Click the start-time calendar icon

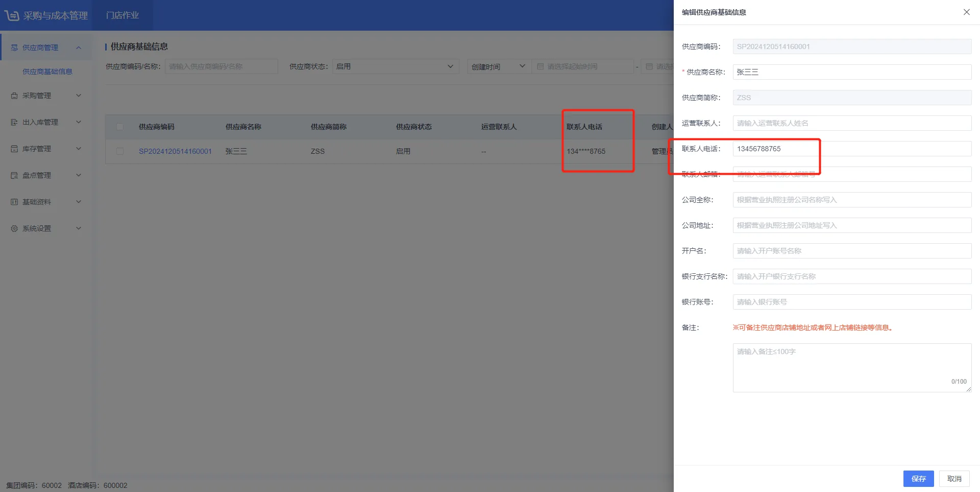(x=540, y=66)
